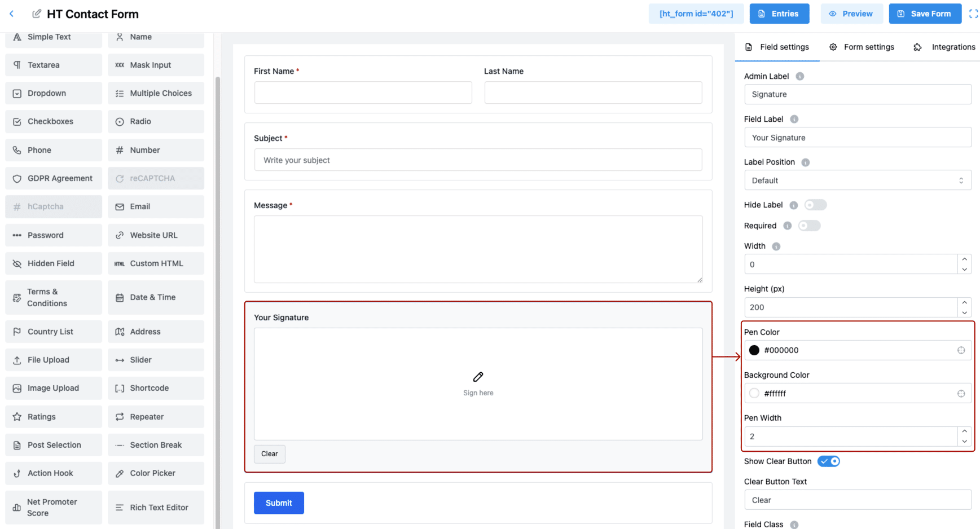
Task: Add a Ratings field
Action: [x=53, y=417]
